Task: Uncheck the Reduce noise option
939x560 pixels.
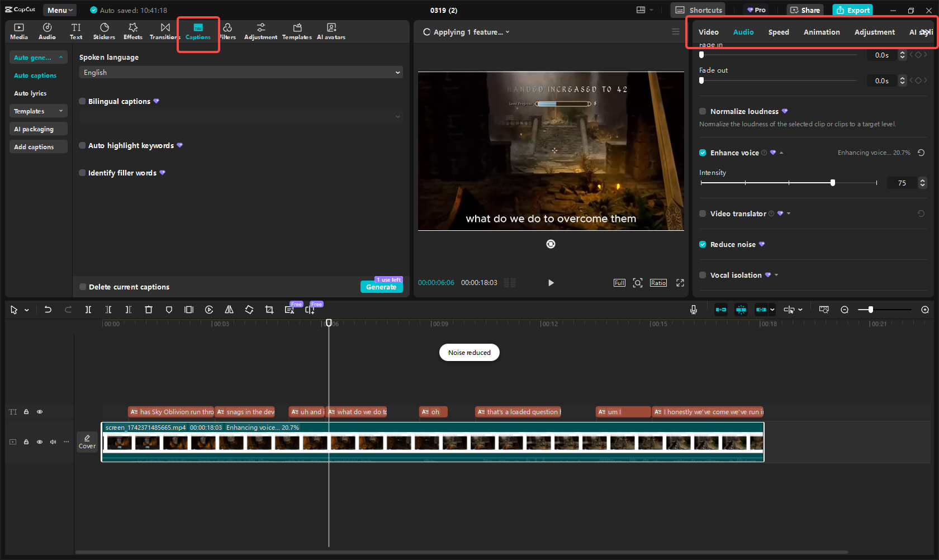Action: click(x=703, y=244)
